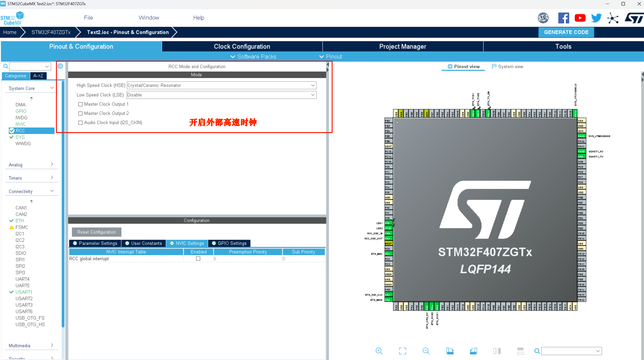Viewport: 644px width, 360px height.
Task: Click the best fit pinout icon
Action: [402, 351]
